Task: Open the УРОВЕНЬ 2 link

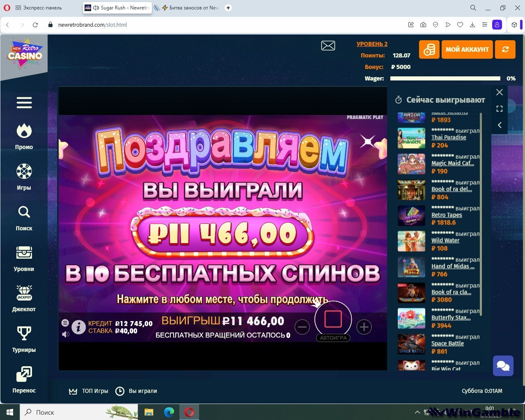Action: pyautogui.click(x=372, y=44)
